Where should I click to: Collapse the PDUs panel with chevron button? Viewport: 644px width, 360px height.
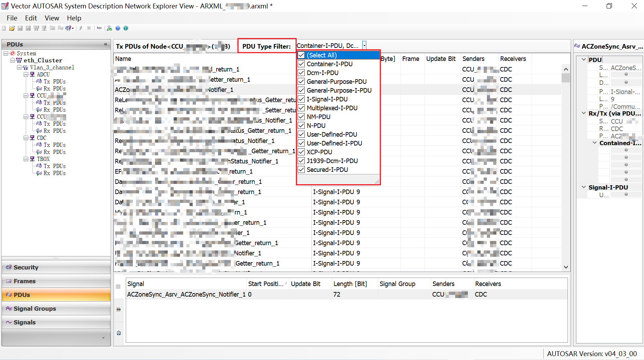click(105, 44)
